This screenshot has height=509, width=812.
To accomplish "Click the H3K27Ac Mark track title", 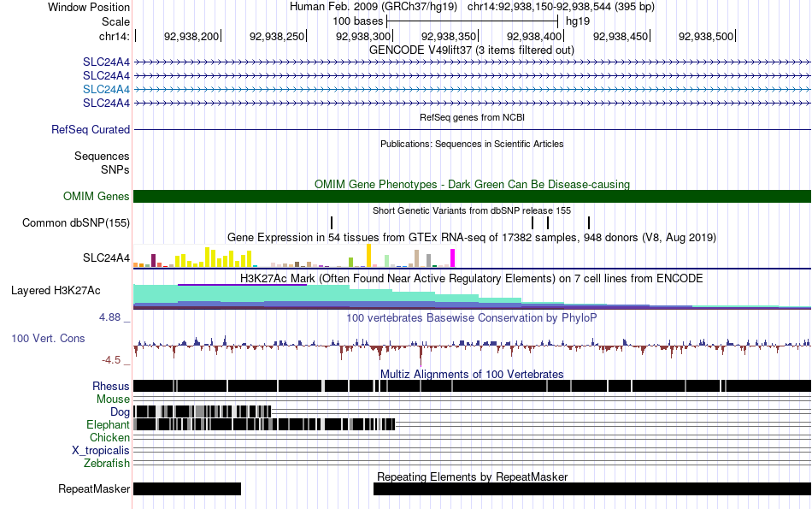I will (471, 278).
